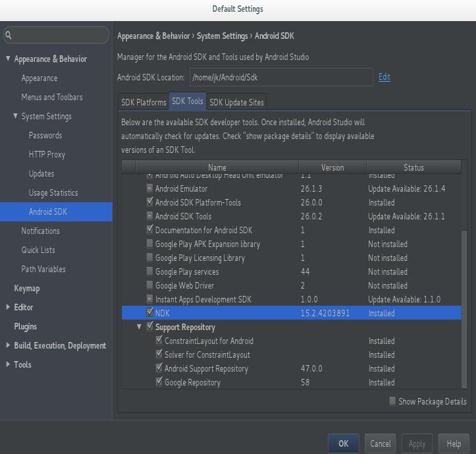Expand the Tools settings group
The height and width of the screenshot is (454, 476).
coord(8,364)
